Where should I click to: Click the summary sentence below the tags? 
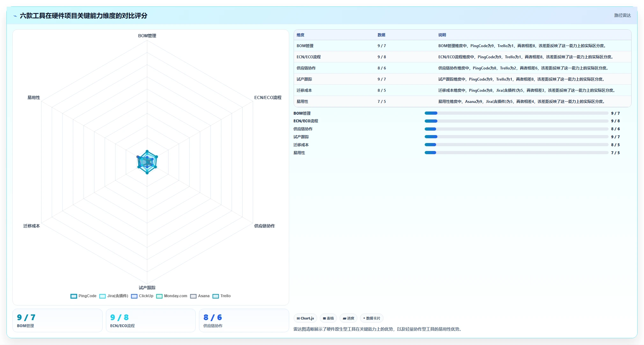(x=378, y=329)
